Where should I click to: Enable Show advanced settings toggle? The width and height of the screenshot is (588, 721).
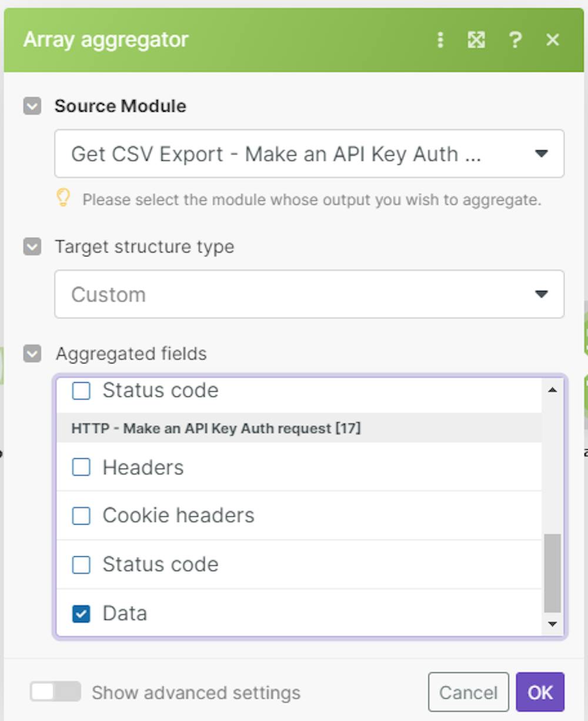55,692
